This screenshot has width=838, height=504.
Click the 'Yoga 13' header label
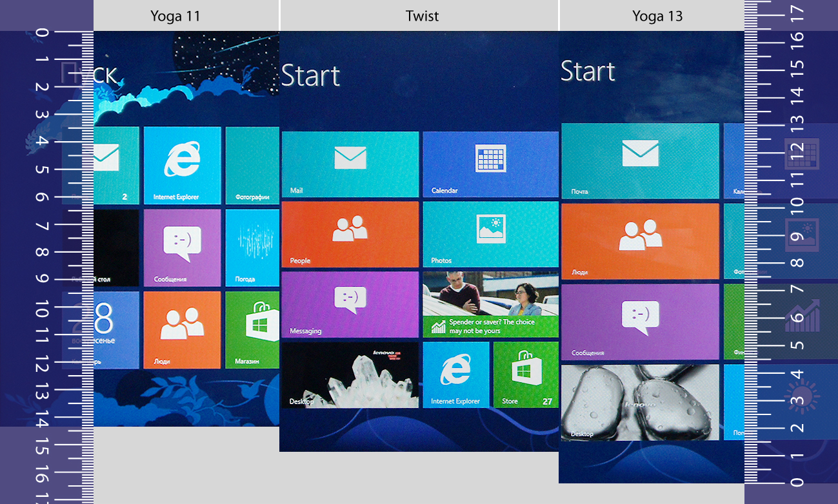[657, 16]
